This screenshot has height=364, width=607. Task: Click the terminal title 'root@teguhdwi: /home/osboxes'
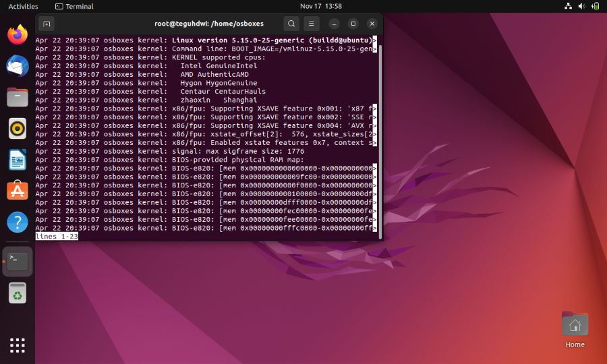209,24
